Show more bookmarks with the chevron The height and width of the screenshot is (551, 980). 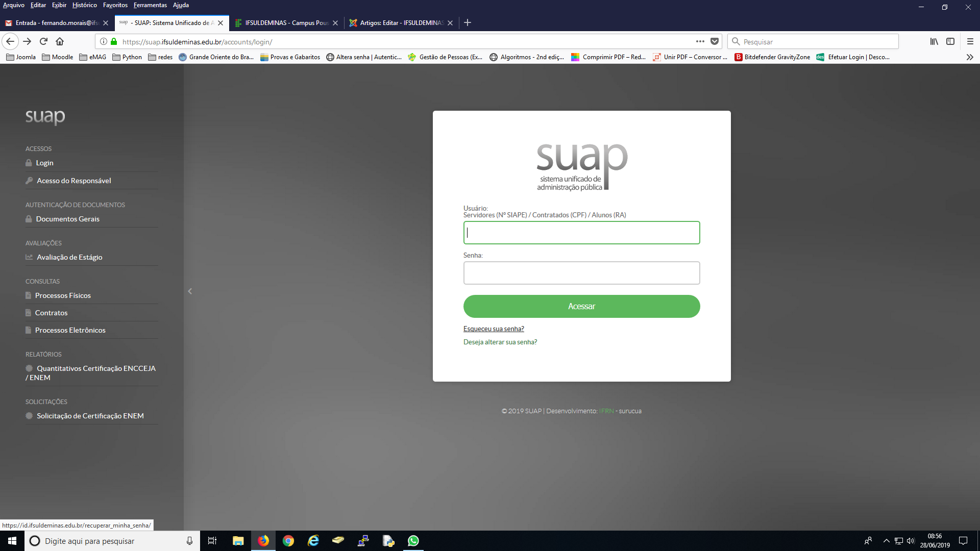pos(969,57)
